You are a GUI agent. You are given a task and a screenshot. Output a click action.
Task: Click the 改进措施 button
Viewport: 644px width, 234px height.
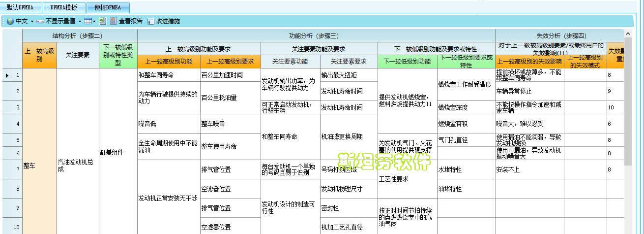click(x=164, y=21)
